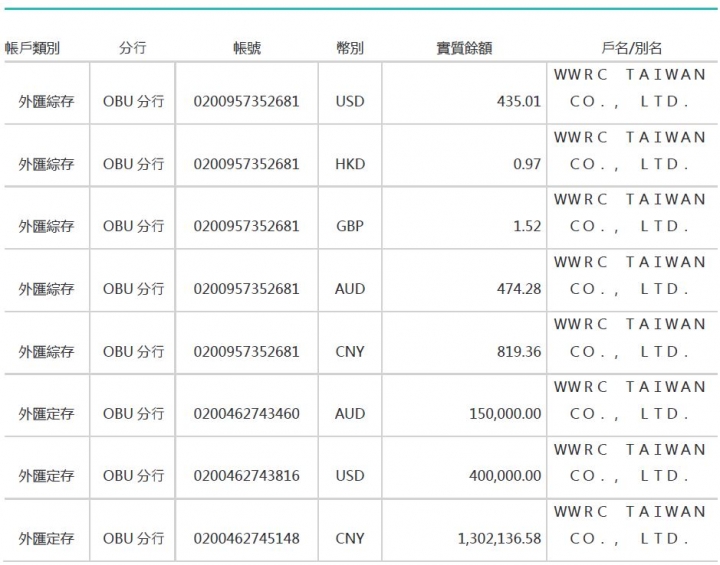The image size is (720, 565).
Task: Select the 150,000.00 balance cell
Action: click(505, 414)
